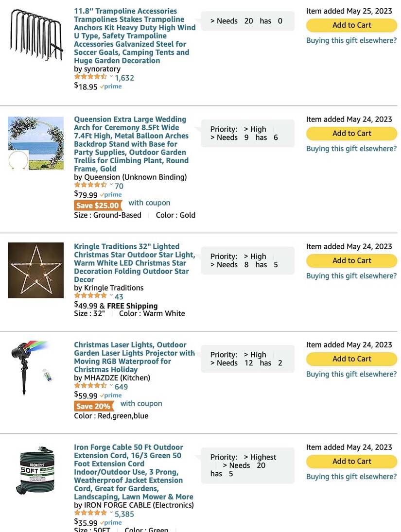Image resolution: width=401 pixels, height=532 pixels.
Task: Click 'Buying this gift elsewhere?' for wedding arch
Action: tap(351, 149)
